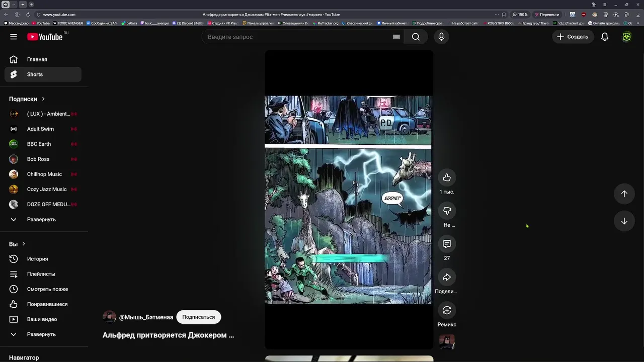The height and width of the screenshot is (362, 644).
Task: Start voice search with the microphone
Action: [x=441, y=37]
